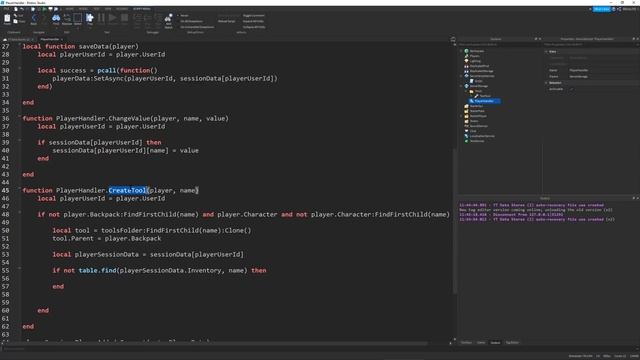640x360 pixels.
Task: Switch to the HOME ribbon tab
Action: coord(70,9)
